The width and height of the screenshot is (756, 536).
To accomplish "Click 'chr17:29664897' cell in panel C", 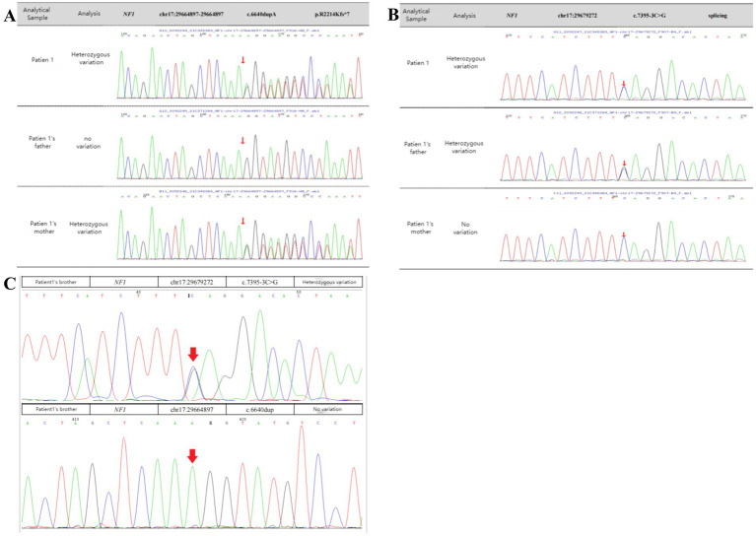I will click(x=192, y=409).
